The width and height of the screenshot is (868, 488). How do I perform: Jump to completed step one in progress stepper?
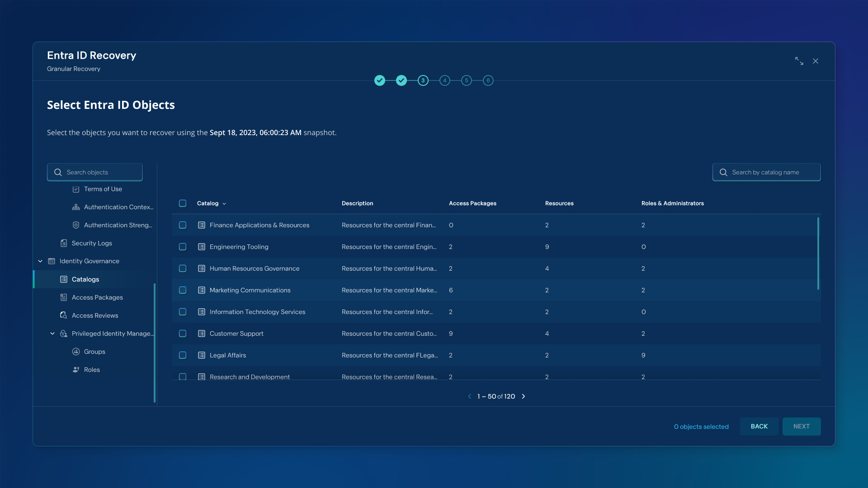pos(380,81)
